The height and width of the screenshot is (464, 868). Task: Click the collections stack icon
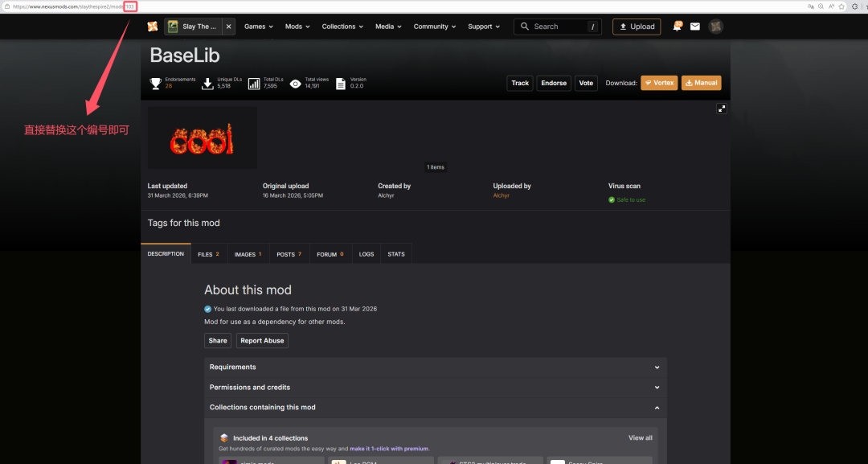point(224,438)
